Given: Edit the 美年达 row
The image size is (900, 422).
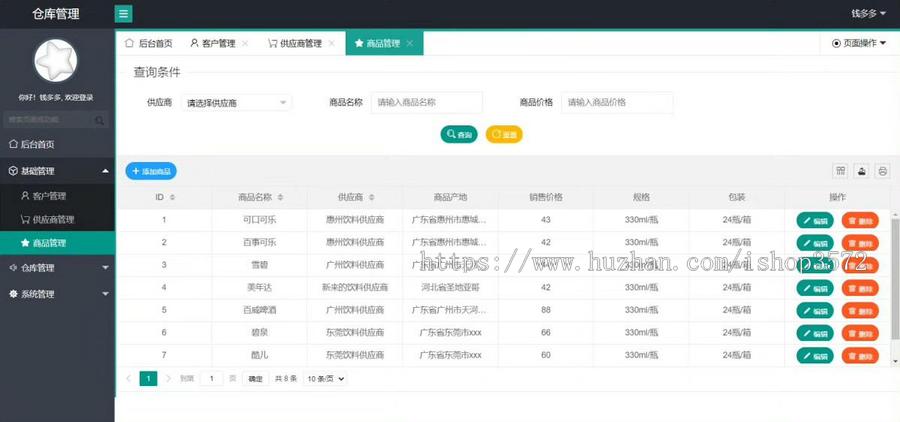Looking at the screenshot, I should click(x=815, y=288).
